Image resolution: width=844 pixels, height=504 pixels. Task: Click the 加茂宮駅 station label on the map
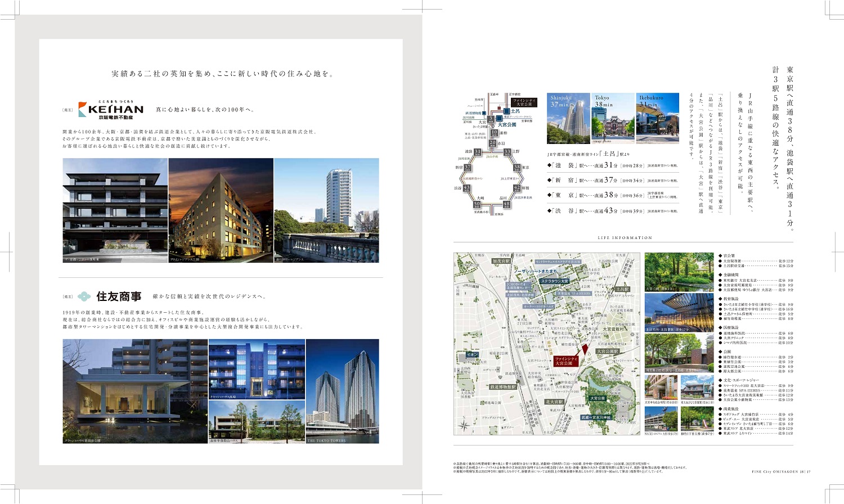pyautogui.click(x=501, y=262)
